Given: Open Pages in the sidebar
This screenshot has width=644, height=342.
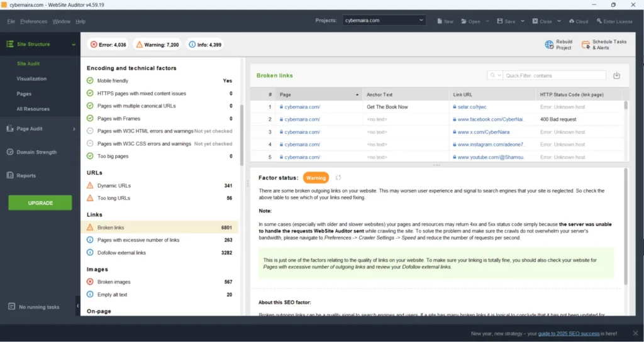Looking at the screenshot, I should pos(24,94).
